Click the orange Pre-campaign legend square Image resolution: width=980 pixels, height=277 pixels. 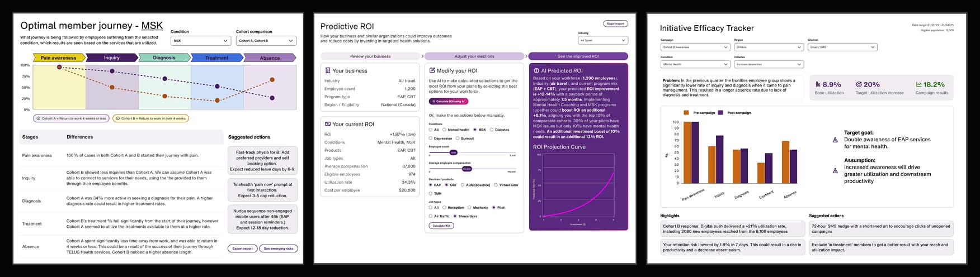(686, 113)
